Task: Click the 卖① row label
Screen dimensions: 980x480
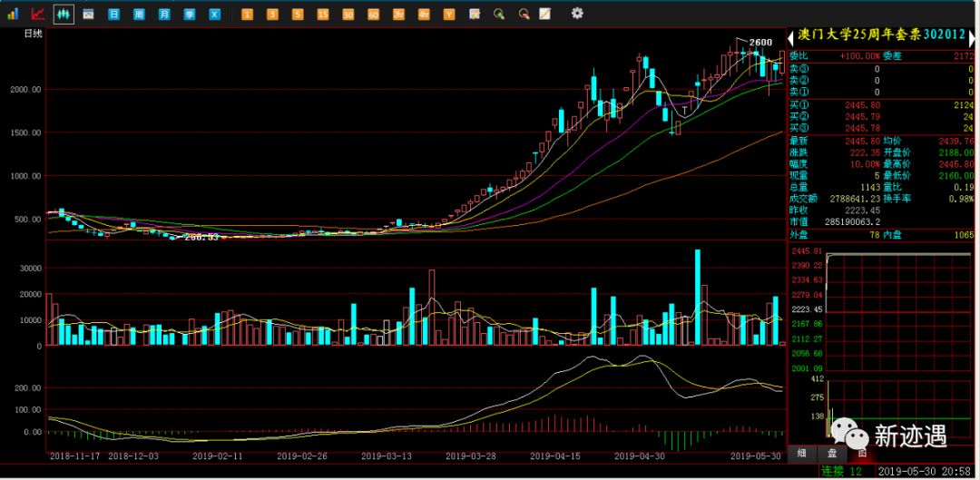Action: [x=799, y=92]
